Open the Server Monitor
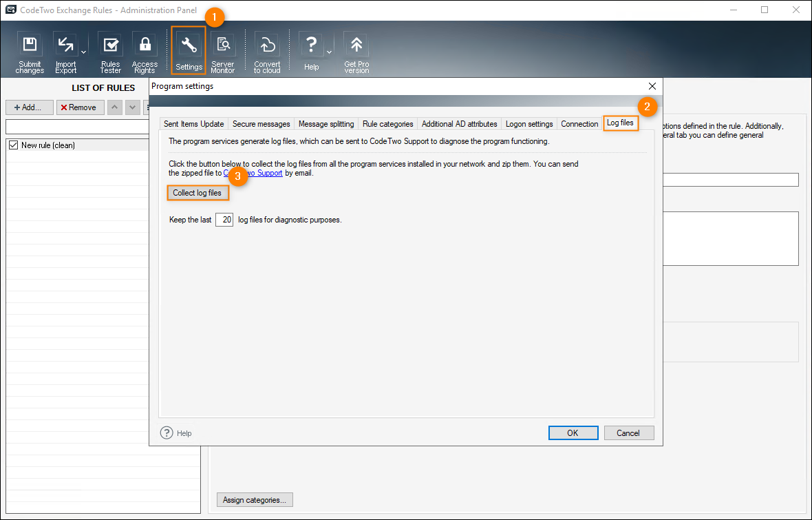 pos(223,52)
